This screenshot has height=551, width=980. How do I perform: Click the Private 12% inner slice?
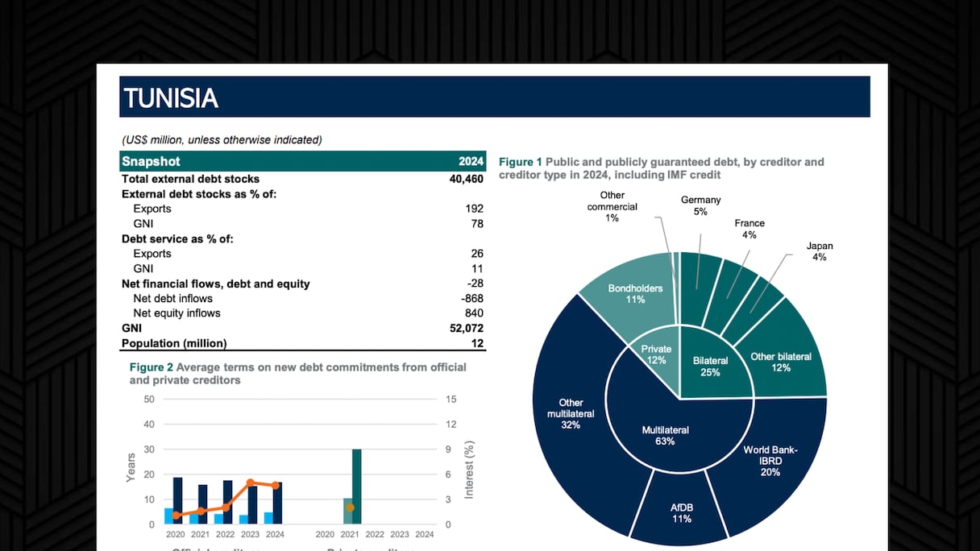click(x=656, y=355)
